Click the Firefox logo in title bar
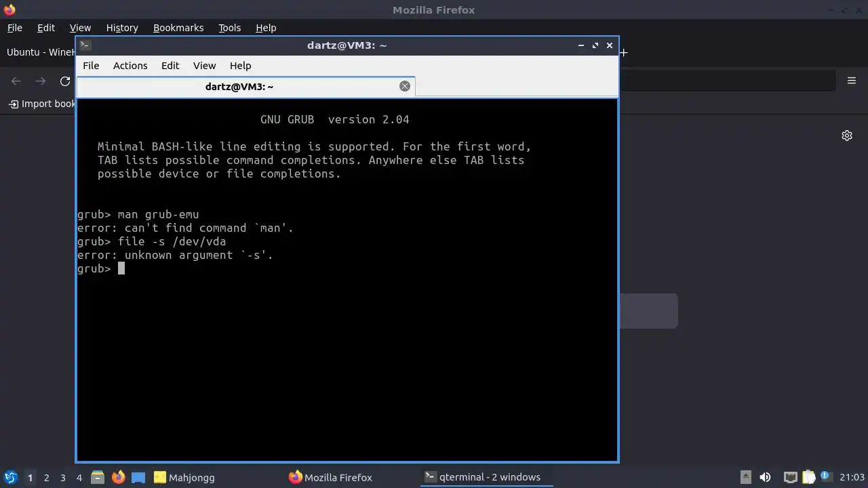868x488 pixels. [9, 9]
